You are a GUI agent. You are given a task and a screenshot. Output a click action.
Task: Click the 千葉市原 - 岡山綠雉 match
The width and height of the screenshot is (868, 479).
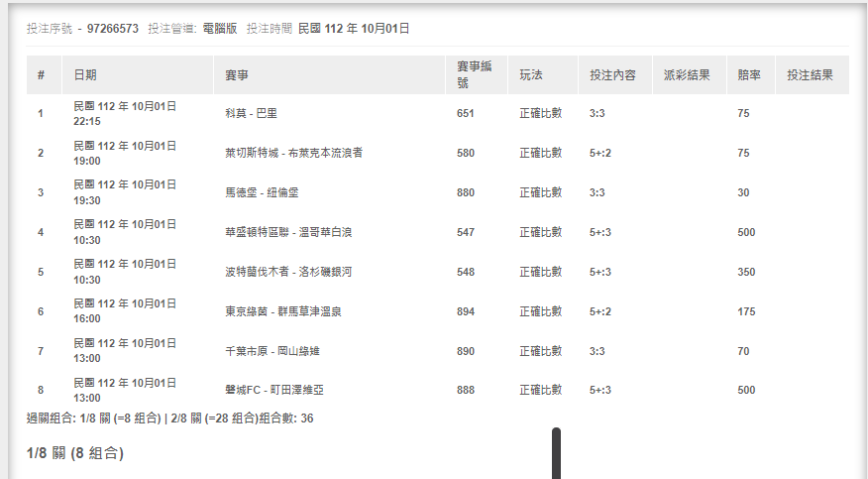pos(272,351)
